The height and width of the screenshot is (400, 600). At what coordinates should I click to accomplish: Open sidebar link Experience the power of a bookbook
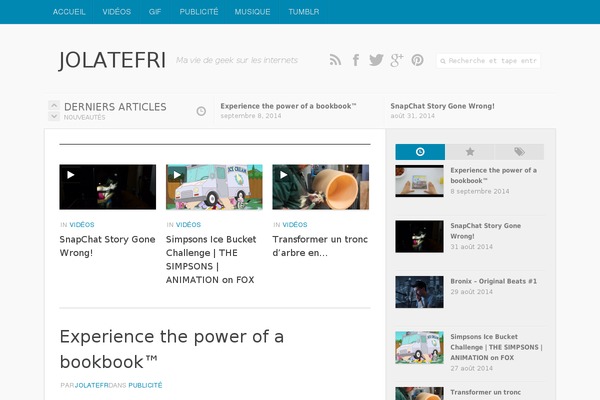click(x=494, y=175)
